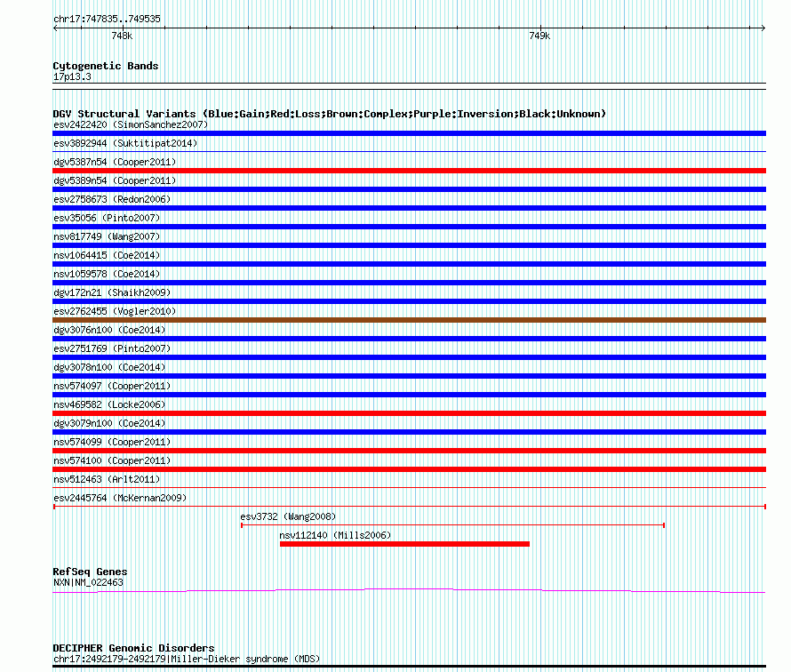Click the RefSeq Genes track heading
This screenshot has width=791, height=672.
coord(90,572)
